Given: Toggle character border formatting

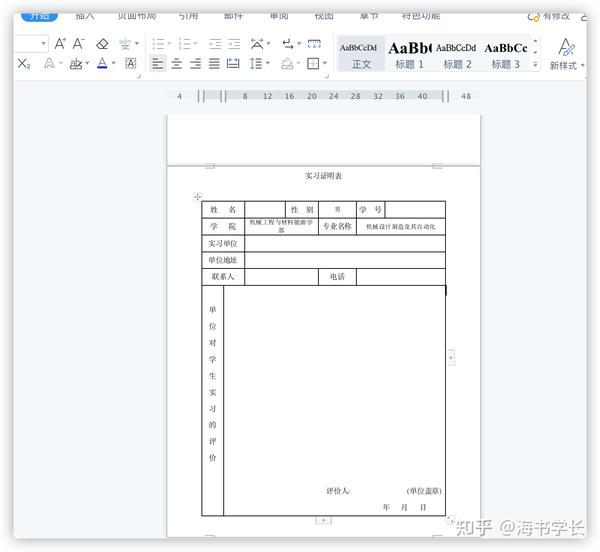Looking at the screenshot, I should [x=130, y=64].
